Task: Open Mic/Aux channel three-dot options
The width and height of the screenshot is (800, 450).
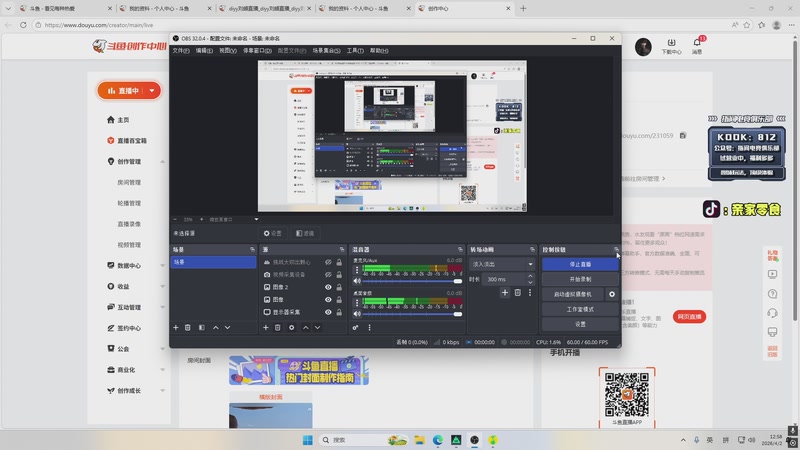Action: point(357,270)
